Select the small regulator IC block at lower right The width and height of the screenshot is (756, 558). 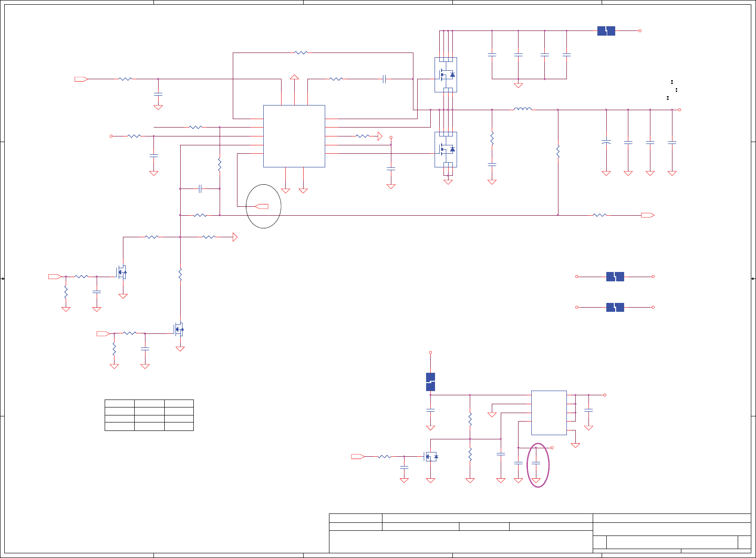(x=549, y=413)
